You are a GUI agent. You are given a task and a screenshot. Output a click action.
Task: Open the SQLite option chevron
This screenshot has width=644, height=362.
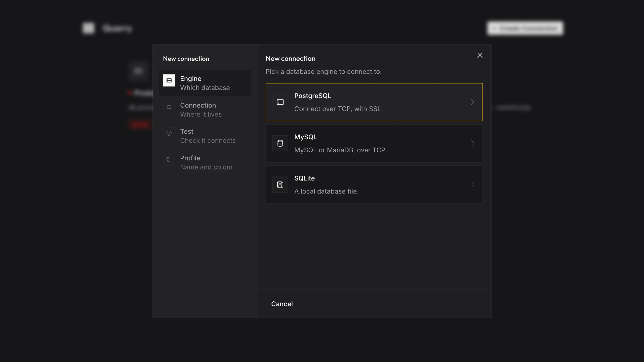472,185
